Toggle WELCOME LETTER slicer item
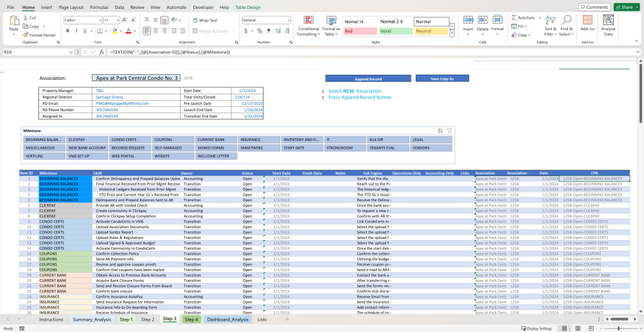This screenshot has width=644, height=332. pyautogui.click(x=216, y=156)
